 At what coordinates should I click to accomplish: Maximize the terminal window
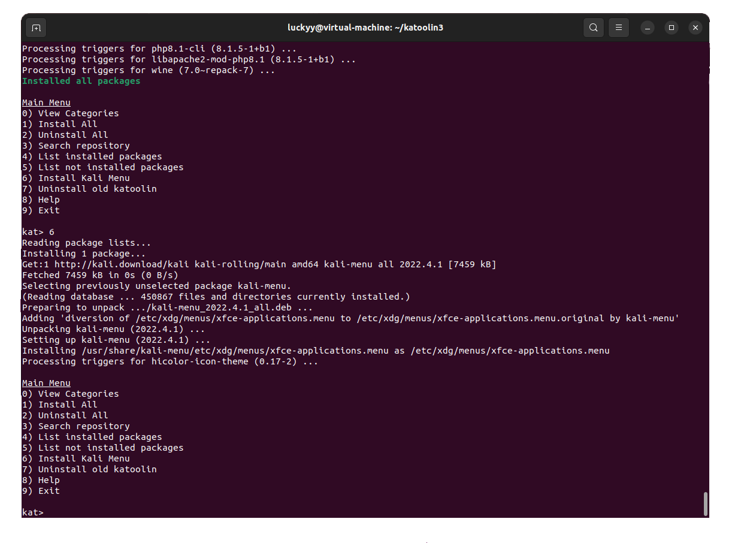672,28
